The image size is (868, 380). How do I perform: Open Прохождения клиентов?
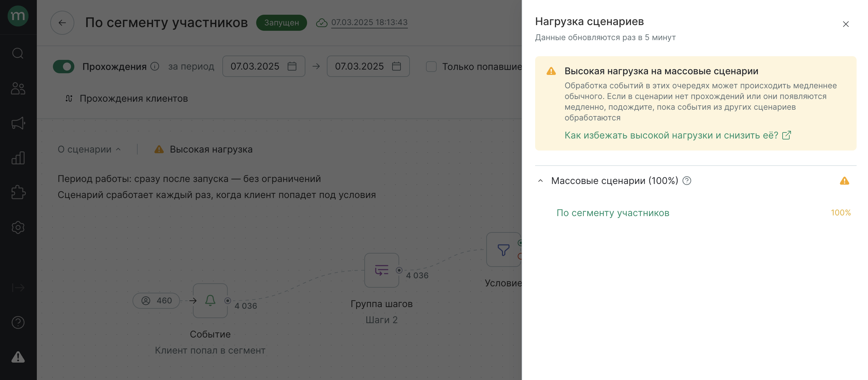click(x=126, y=99)
